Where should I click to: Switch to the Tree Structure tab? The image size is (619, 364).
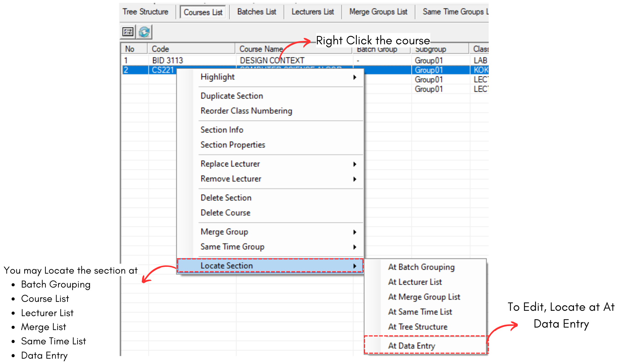(145, 12)
